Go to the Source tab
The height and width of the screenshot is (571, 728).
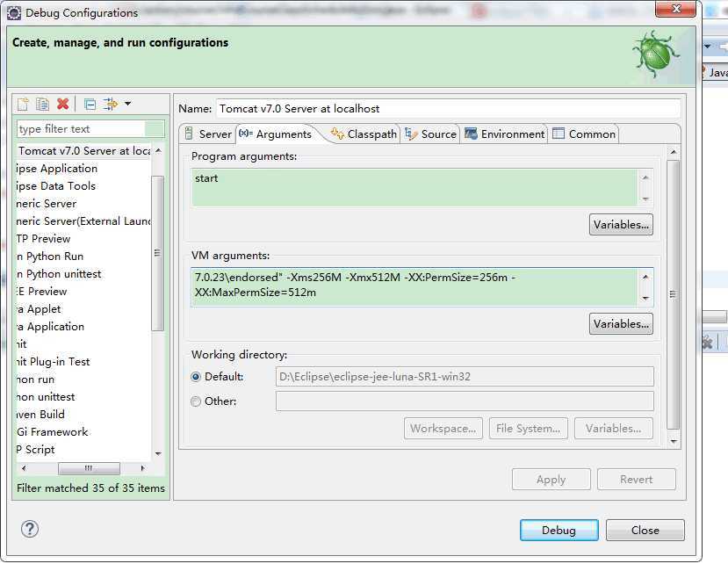[430, 134]
